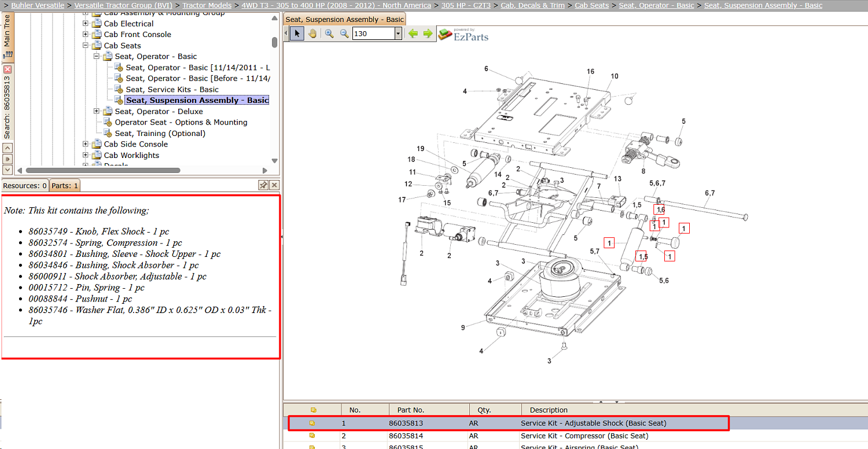Viewport: 868px width, 449px height.
Task: Zoom in on the diagram
Action: [329, 34]
